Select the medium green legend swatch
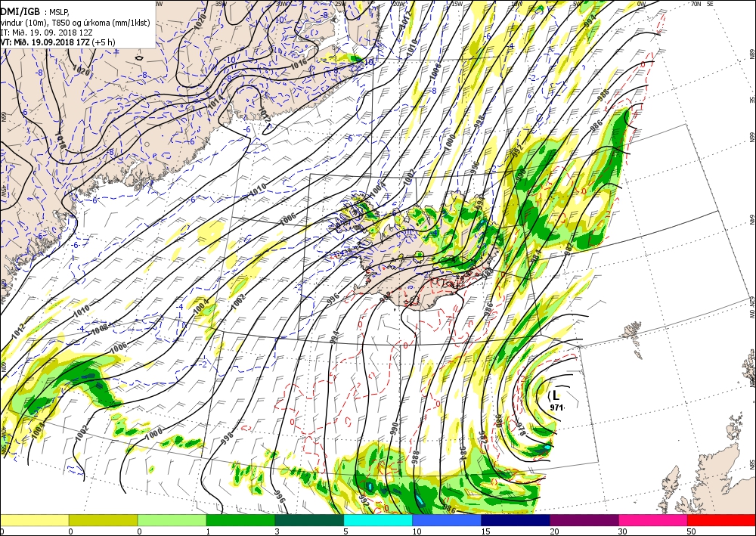This screenshot has width=756, height=536. click(240, 520)
